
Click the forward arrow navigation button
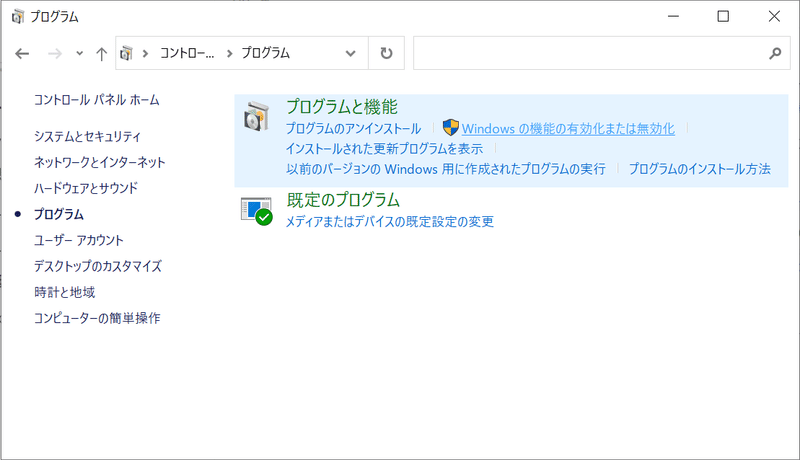point(55,53)
